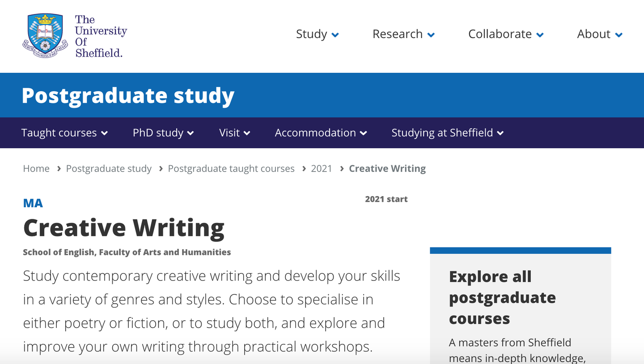Open the Research navigation menu
The width and height of the screenshot is (644, 364).
coord(398,34)
